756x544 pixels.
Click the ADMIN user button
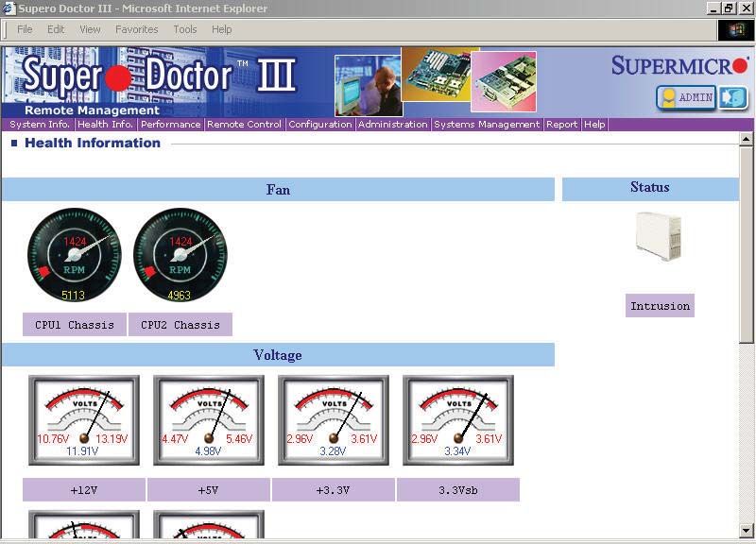[x=686, y=98]
